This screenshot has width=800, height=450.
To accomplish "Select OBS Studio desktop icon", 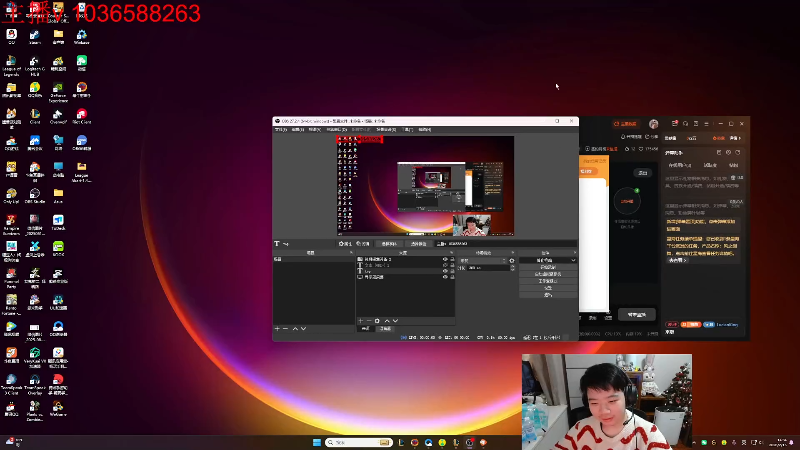I will 35,195.
